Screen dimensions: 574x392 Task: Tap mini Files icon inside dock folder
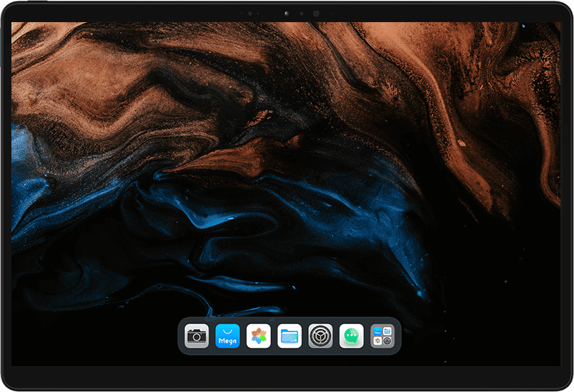pos(387,331)
